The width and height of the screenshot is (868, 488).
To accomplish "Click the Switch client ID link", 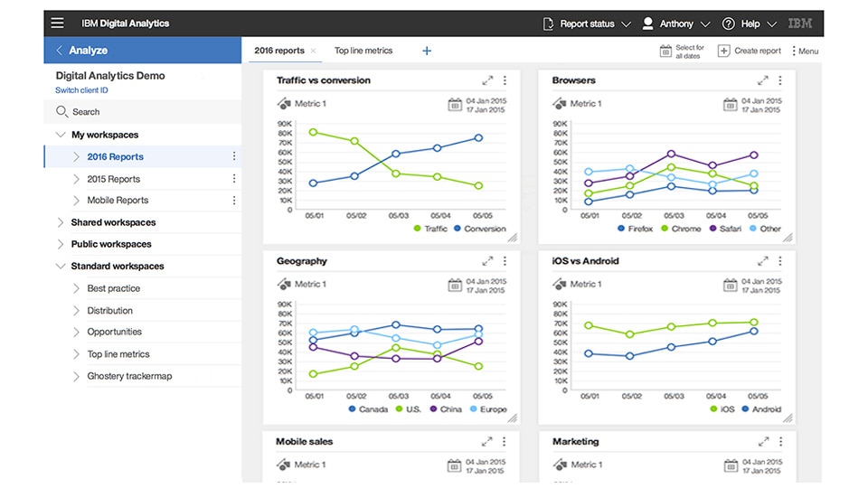I will click(x=81, y=90).
